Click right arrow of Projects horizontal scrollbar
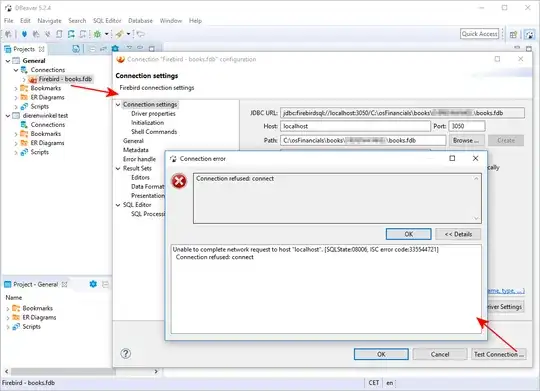540x391 pixels. pyautogui.click(x=156, y=372)
